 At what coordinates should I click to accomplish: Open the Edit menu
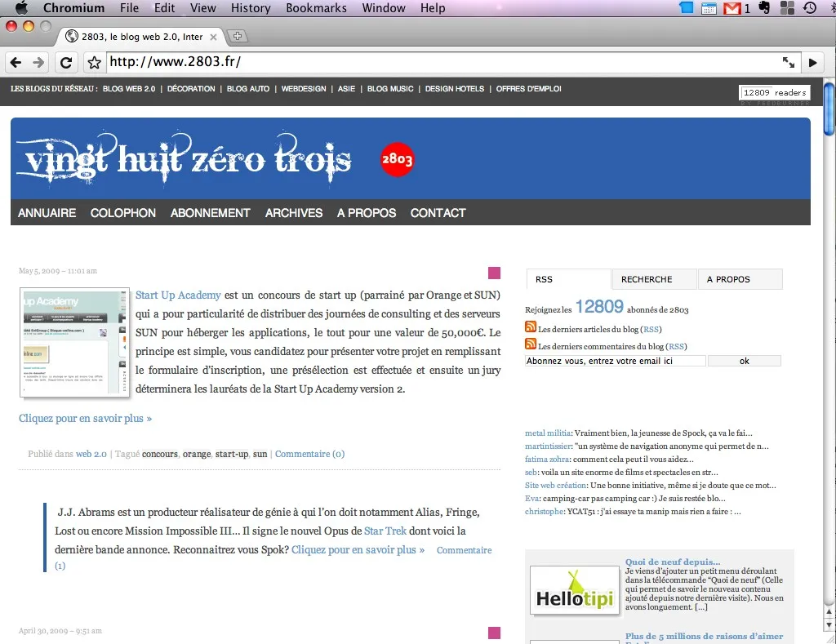coord(164,8)
